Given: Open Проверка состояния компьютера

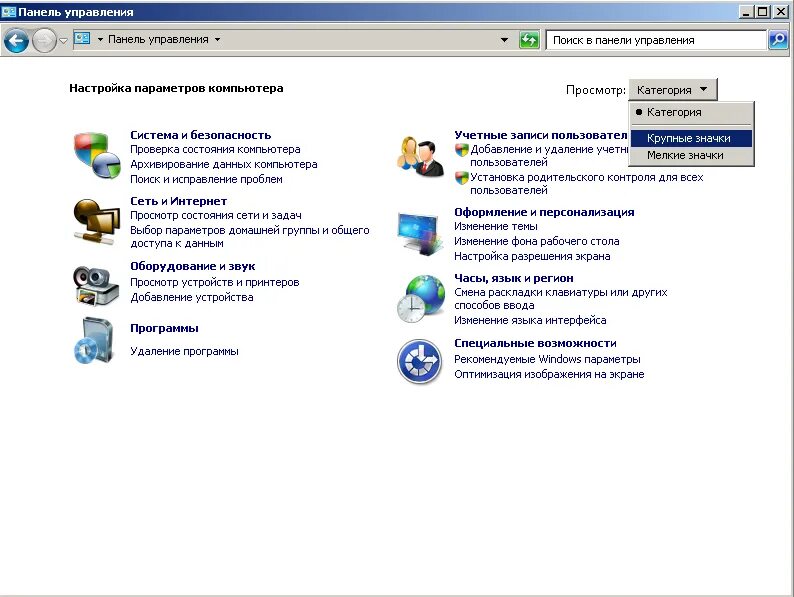Looking at the screenshot, I should point(215,149).
